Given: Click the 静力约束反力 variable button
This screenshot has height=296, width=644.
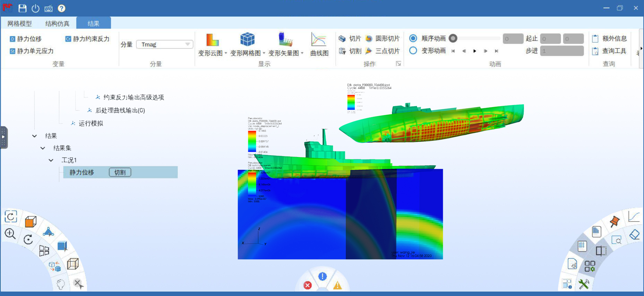Looking at the screenshot, I should coord(87,39).
